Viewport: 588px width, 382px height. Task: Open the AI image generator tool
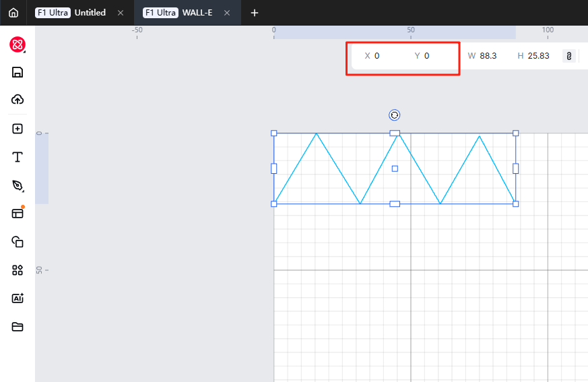point(18,298)
